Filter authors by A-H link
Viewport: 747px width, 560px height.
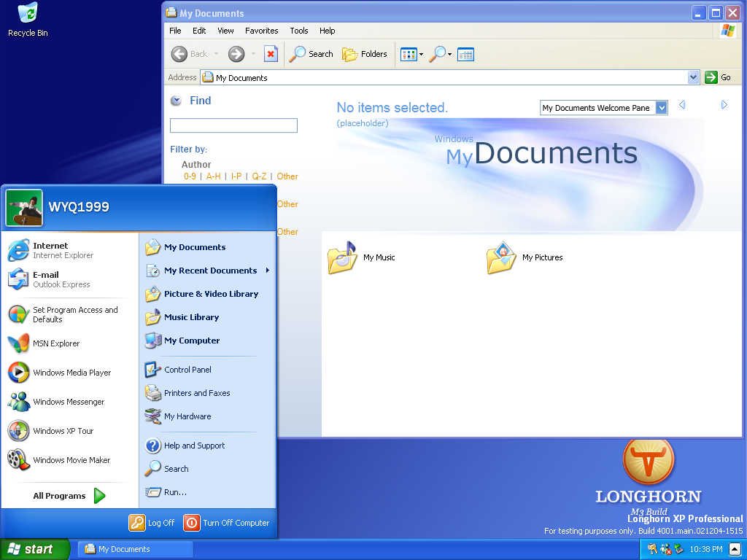coord(213,176)
